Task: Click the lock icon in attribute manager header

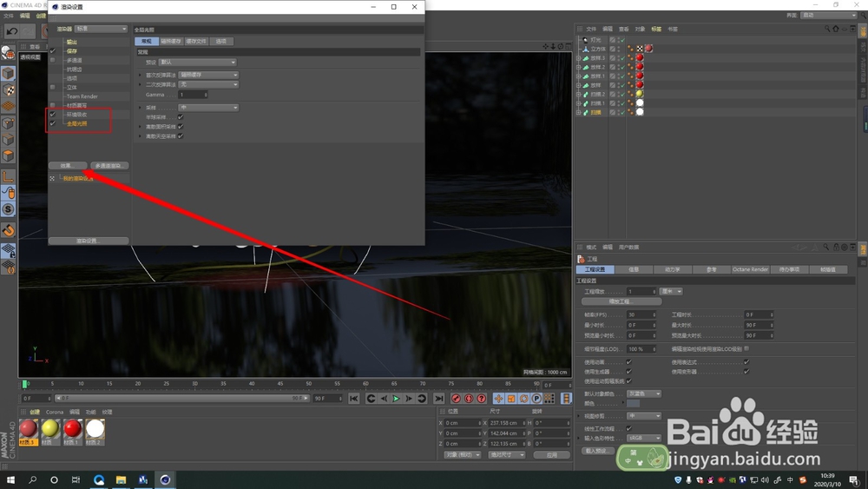Action: tap(836, 247)
